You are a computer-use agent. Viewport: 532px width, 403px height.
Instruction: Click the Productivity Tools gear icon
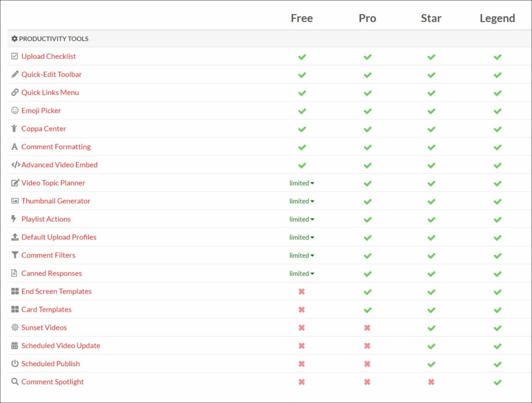point(14,38)
